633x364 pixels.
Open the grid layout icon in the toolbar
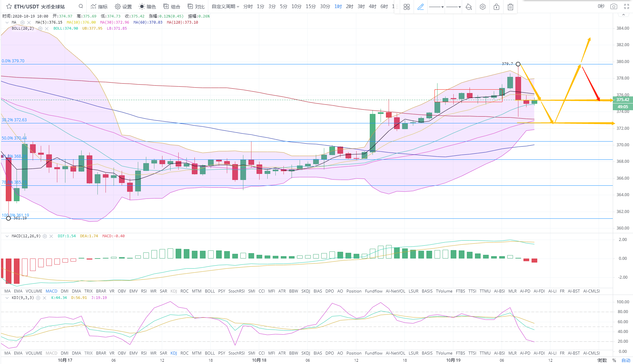[406, 7]
